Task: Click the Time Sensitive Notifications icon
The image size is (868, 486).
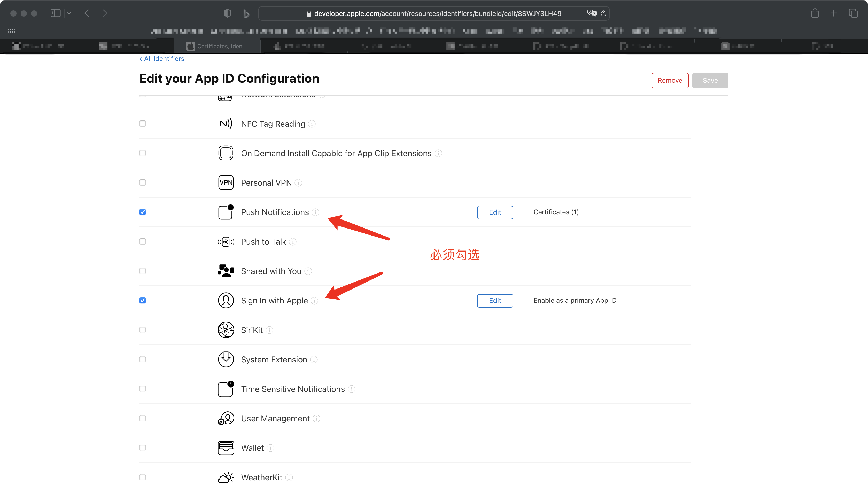Action: (x=226, y=389)
